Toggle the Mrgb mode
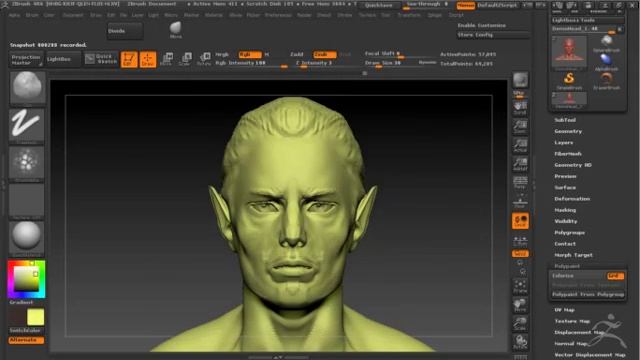Screen dimensions: 640x360 coord(222,54)
